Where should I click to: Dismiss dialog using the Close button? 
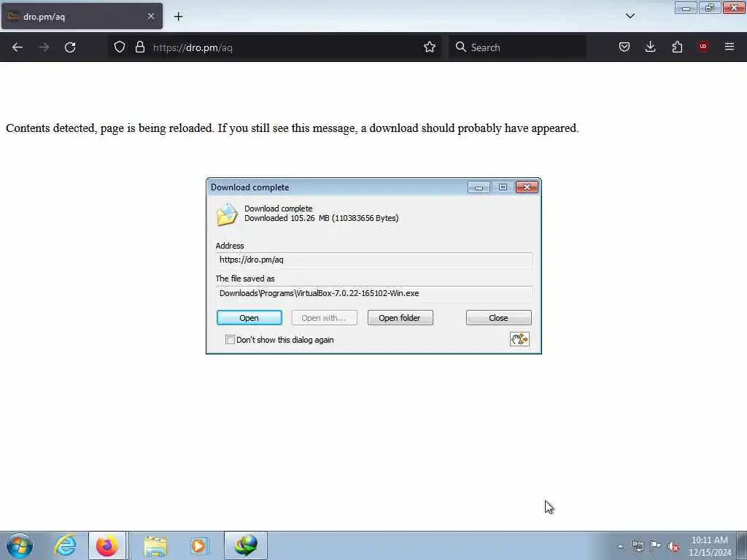pyautogui.click(x=498, y=318)
